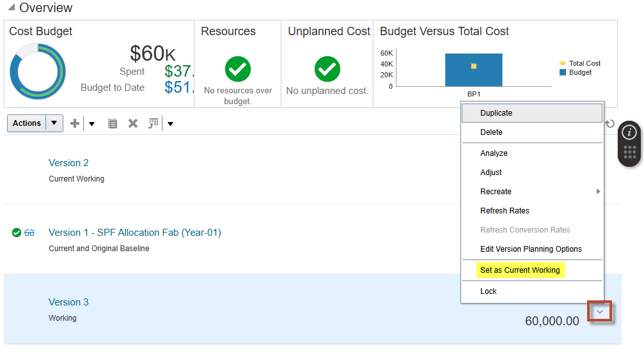Screen dimensions: 644x354
Task: Click the 60,000.00 amount on Version 3
Action: 552,321
